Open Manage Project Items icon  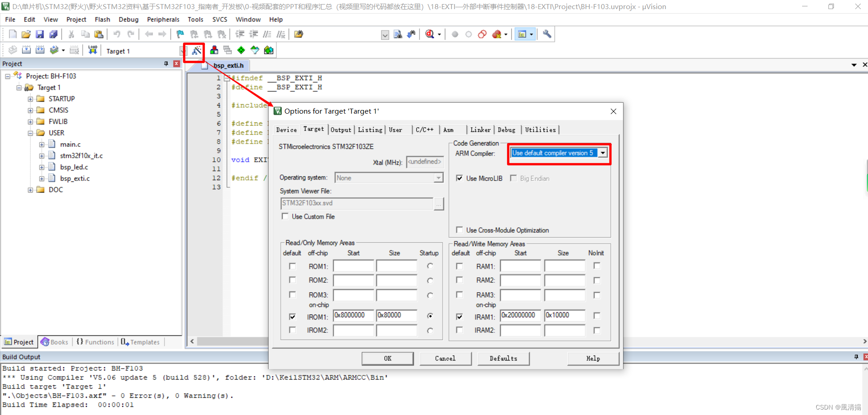pyautogui.click(x=214, y=50)
